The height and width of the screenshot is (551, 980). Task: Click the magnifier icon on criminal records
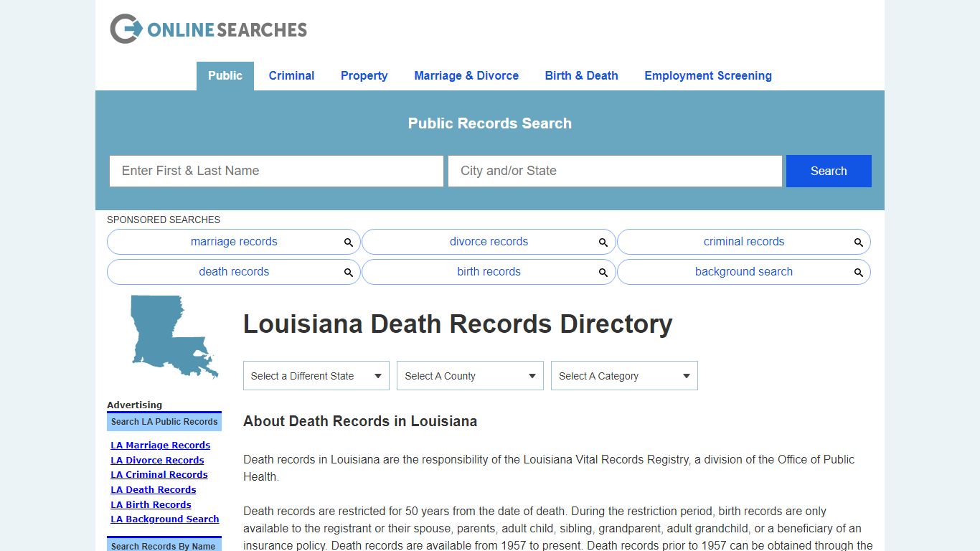[859, 242]
